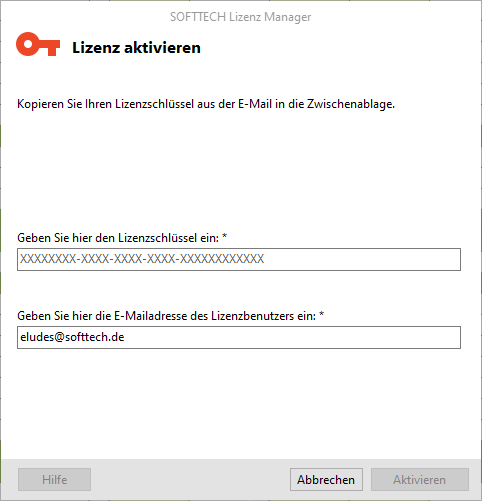Click the required asterisk after the Lizenzschlüssel label
Screen dimensions: 482x501
tap(225, 236)
